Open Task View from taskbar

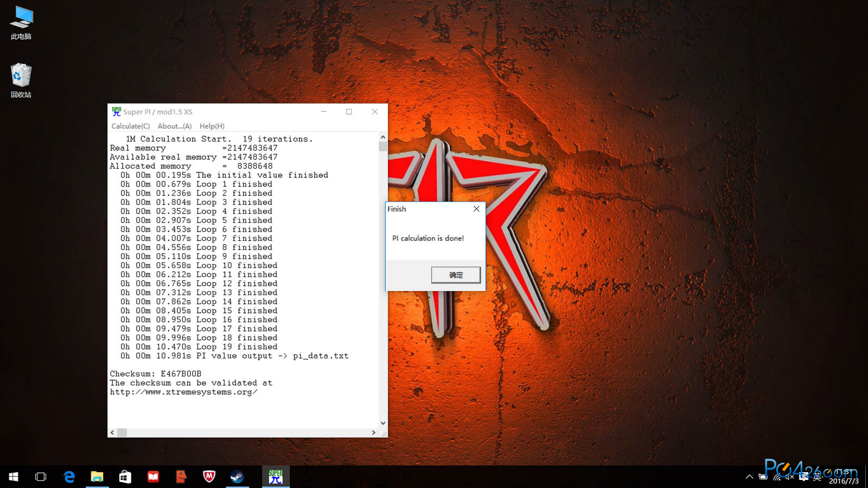pyautogui.click(x=41, y=477)
